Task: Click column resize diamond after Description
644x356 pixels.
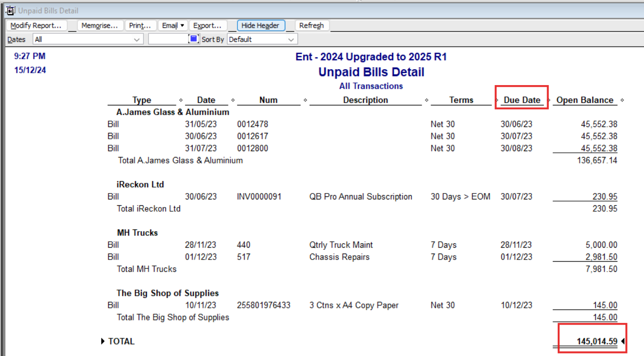Action: (x=427, y=100)
